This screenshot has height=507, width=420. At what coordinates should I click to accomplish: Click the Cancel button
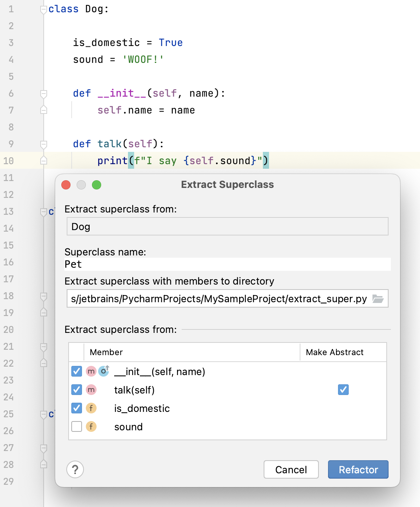(x=291, y=469)
